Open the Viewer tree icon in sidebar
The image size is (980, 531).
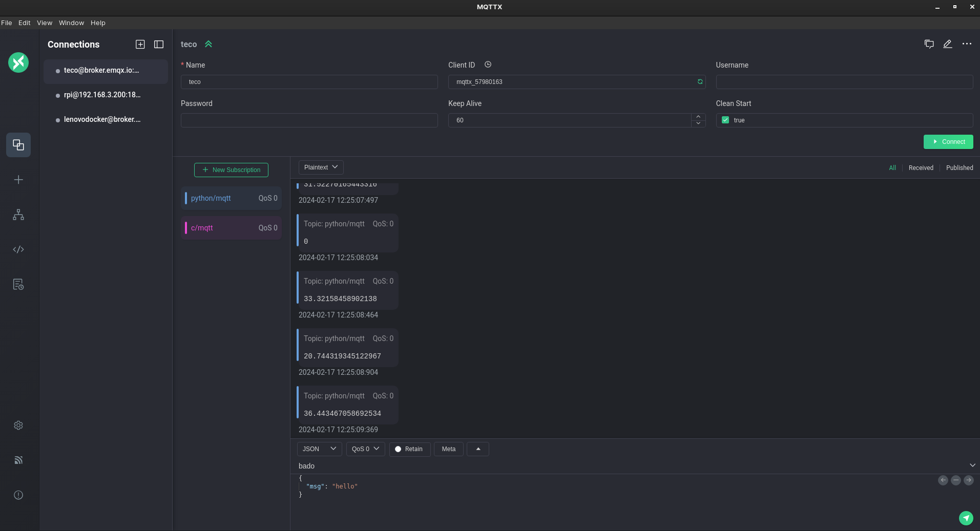pos(18,215)
